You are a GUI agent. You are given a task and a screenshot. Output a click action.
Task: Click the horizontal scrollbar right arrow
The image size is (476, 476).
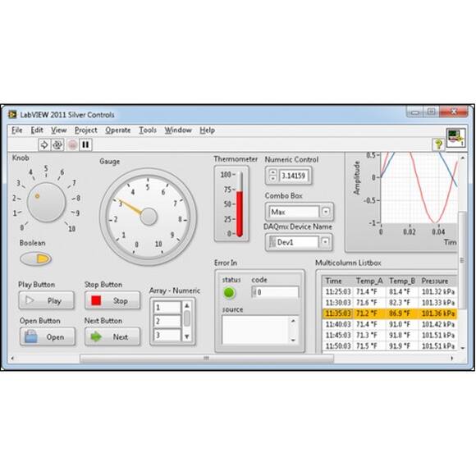(452, 359)
